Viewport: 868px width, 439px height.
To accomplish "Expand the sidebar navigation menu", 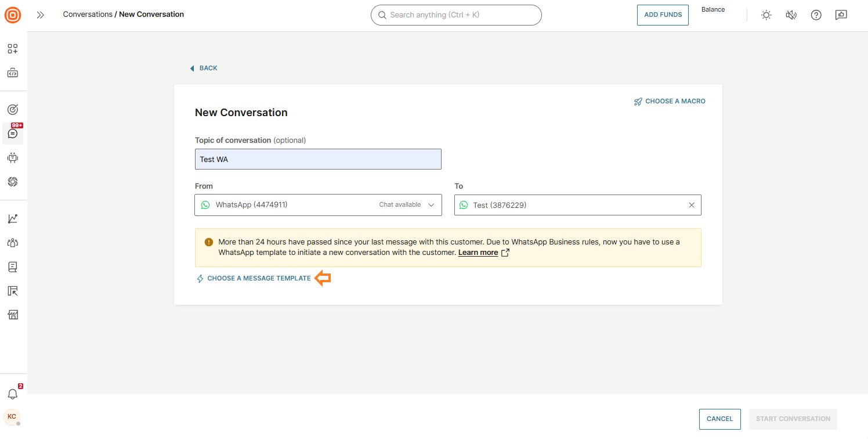I will pyautogui.click(x=40, y=15).
